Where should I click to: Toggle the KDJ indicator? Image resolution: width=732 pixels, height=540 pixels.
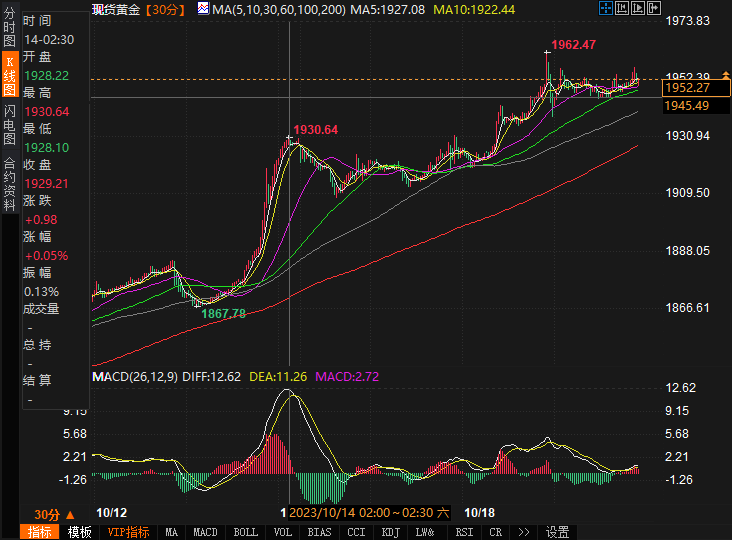pos(390,532)
